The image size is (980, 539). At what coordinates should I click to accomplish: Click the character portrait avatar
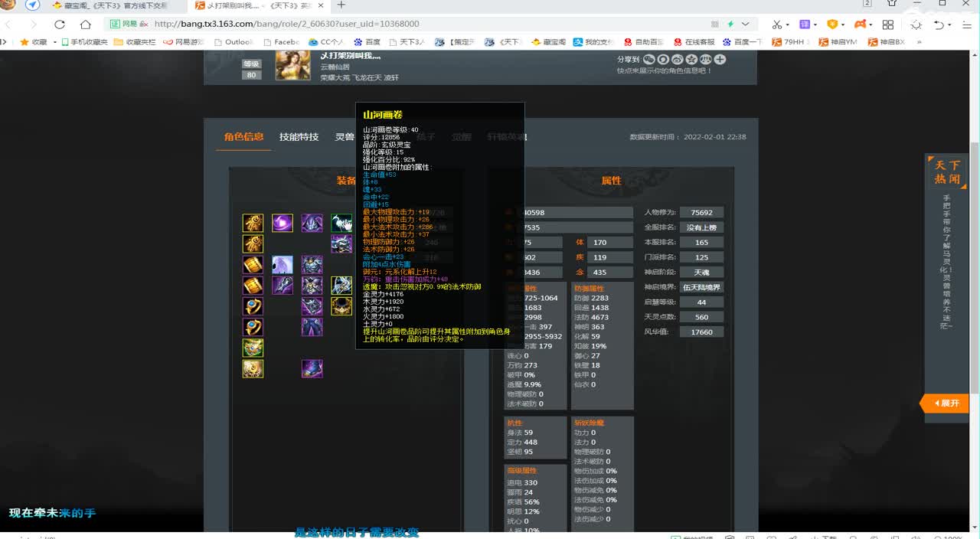292,65
